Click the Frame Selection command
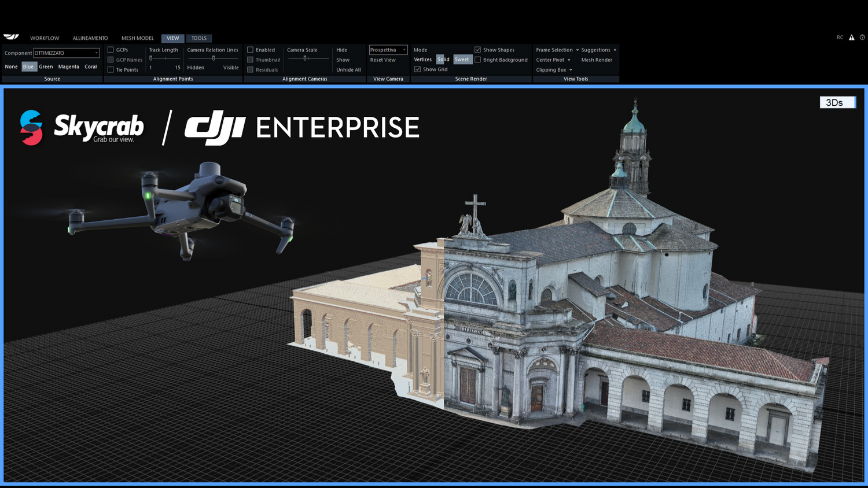The image size is (868, 488). (554, 49)
